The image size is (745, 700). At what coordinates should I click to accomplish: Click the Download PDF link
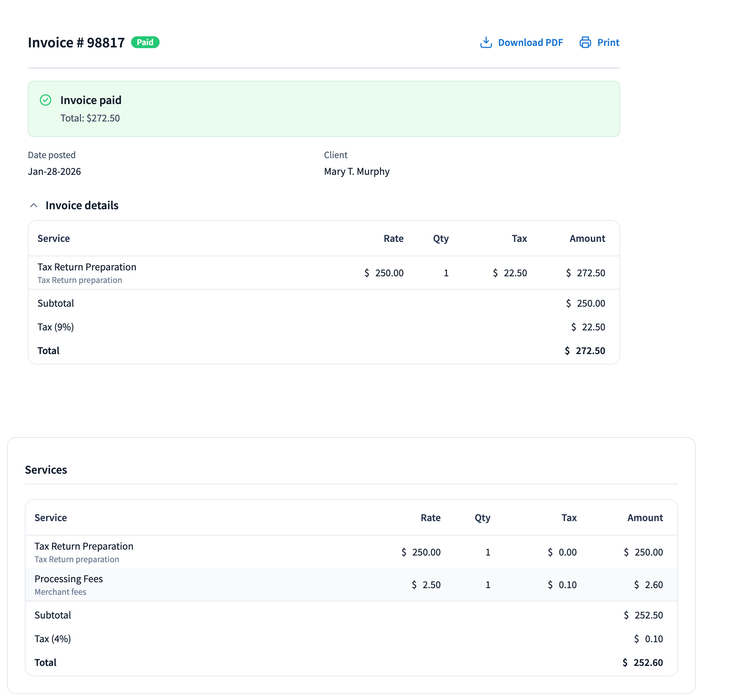coord(530,42)
